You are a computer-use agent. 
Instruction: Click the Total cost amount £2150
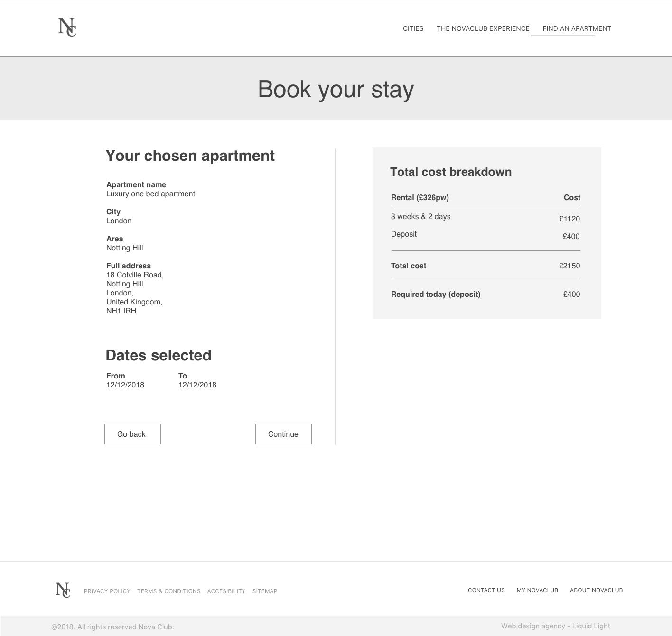569,266
